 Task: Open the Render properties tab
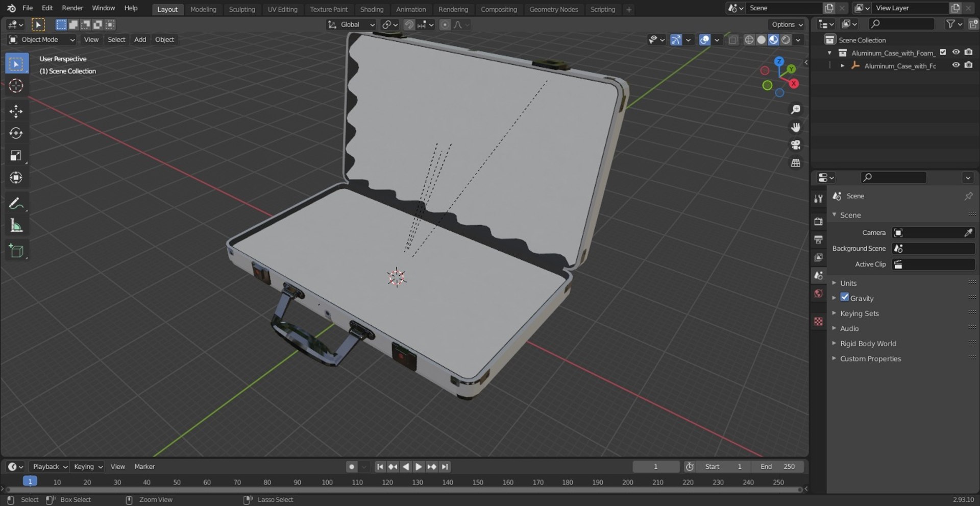pos(819,221)
